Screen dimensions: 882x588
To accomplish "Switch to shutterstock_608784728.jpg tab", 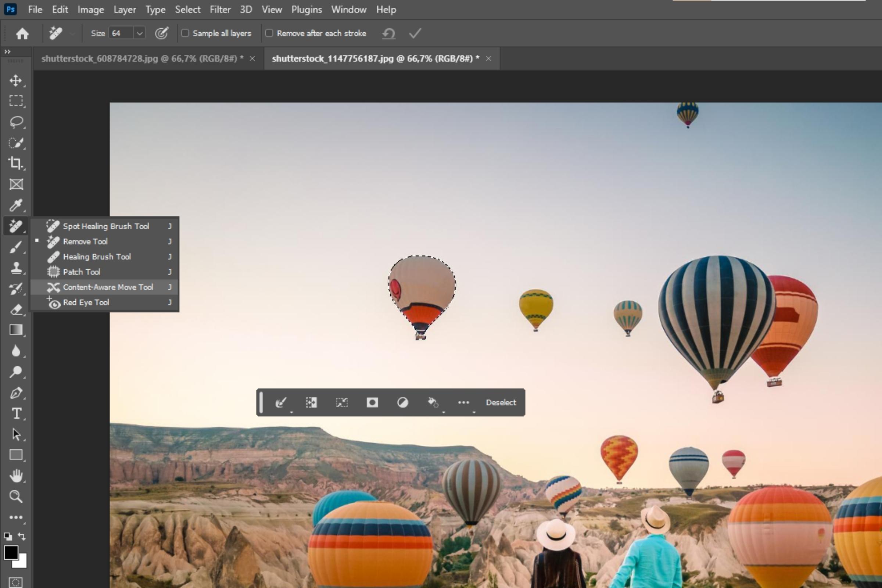I will point(139,58).
